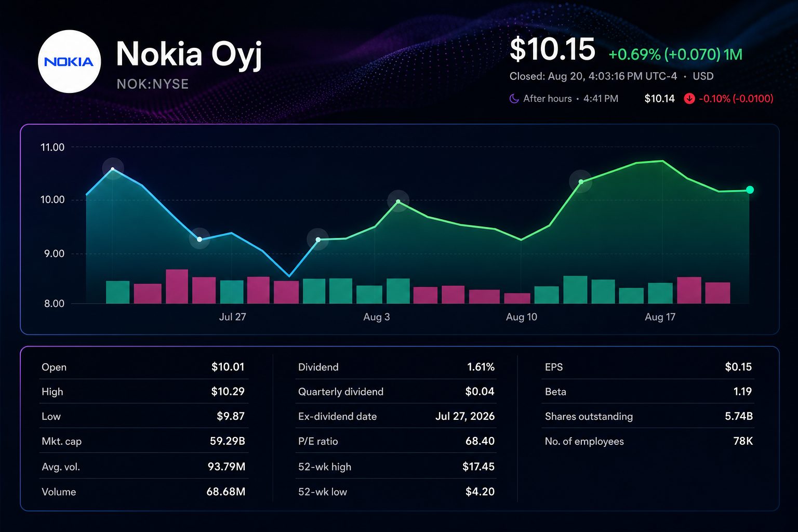Click the P/E ratio value 68.40
This screenshot has width=798, height=532.
click(480, 442)
